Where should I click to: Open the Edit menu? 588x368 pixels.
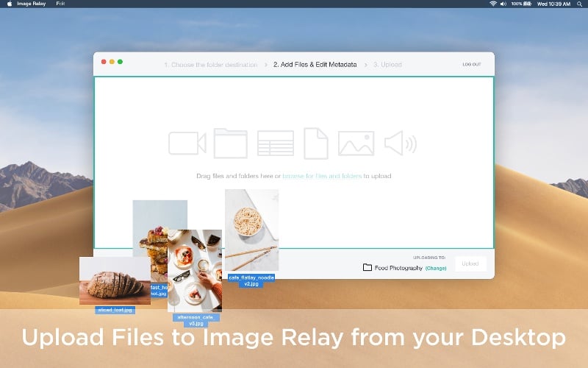pyautogui.click(x=60, y=4)
